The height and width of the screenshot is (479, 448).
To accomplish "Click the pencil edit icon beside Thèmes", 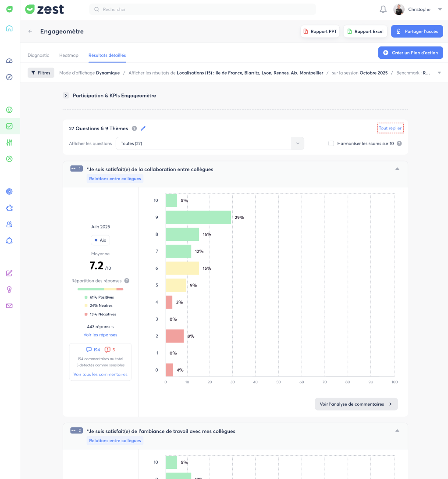I will click(x=143, y=128).
